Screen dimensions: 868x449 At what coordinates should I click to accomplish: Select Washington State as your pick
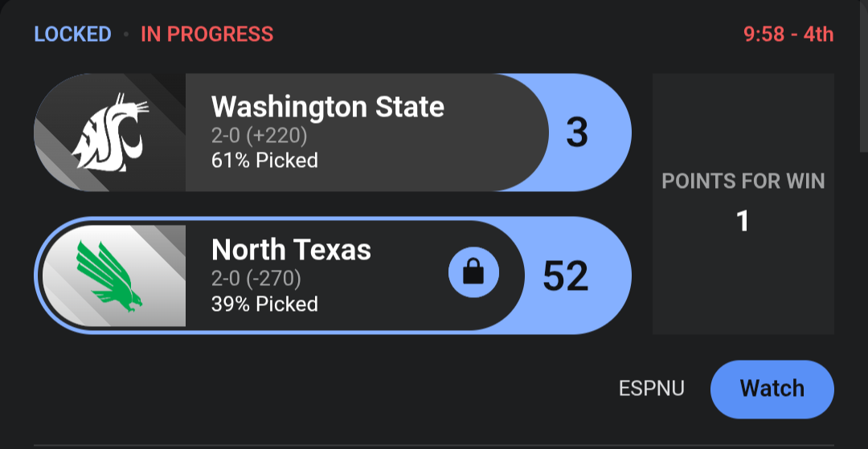332,133
